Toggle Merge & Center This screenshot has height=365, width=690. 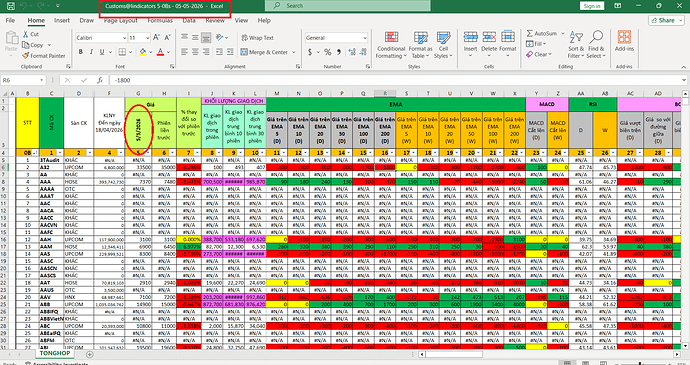[x=264, y=52]
